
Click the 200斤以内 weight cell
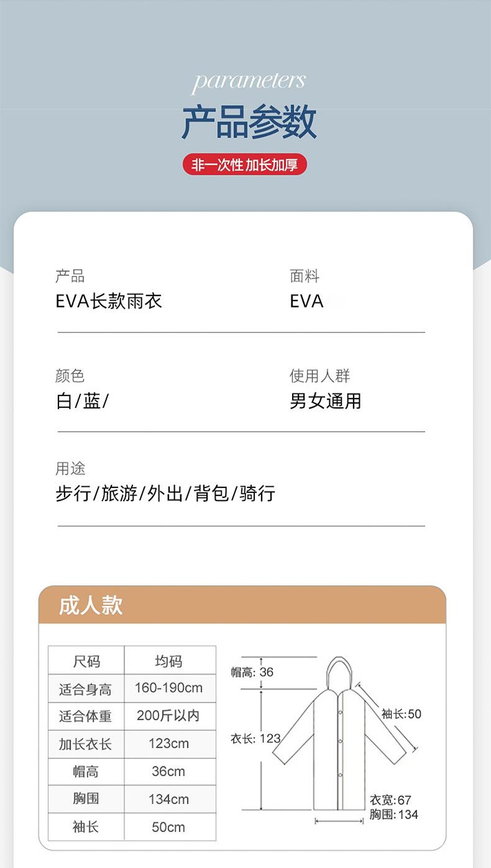[168, 716]
